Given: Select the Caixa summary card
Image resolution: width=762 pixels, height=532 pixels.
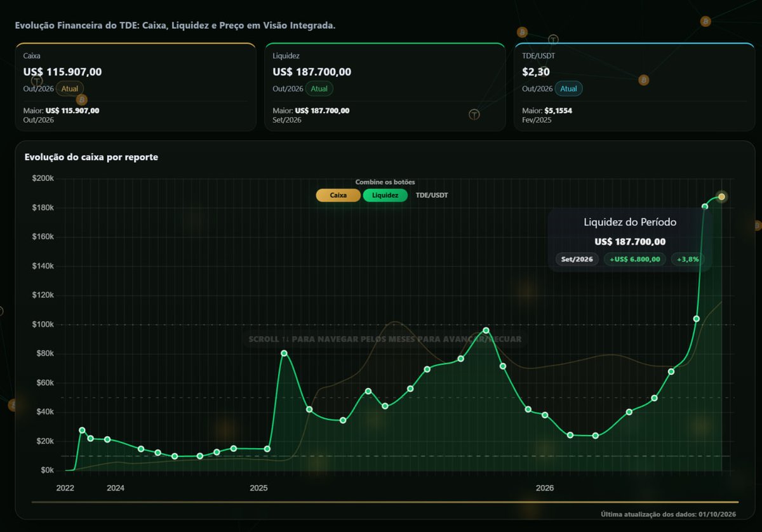Looking at the screenshot, I should [x=135, y=87].
